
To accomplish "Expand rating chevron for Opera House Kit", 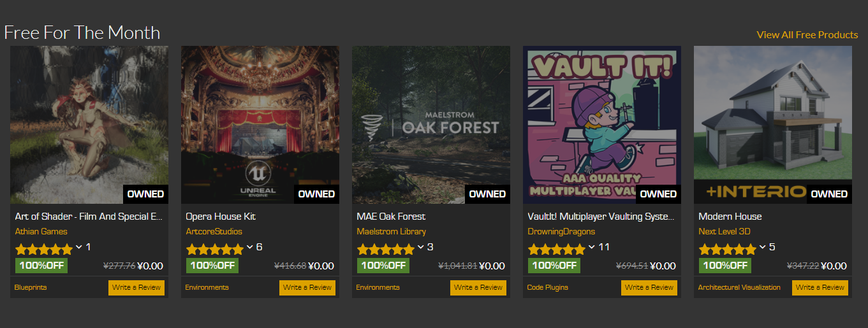I will (250, 246).
